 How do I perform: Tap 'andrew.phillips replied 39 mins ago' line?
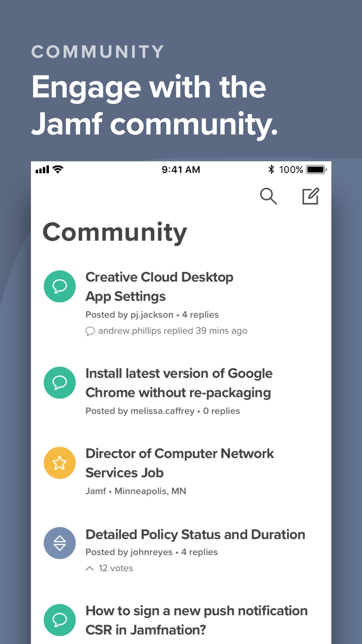coord(173,331)
